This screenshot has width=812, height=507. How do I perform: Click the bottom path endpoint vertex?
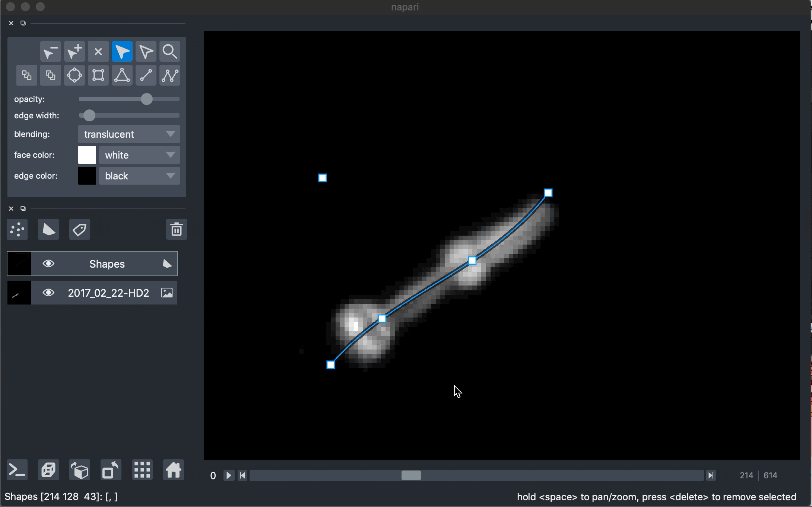point(331,365)
